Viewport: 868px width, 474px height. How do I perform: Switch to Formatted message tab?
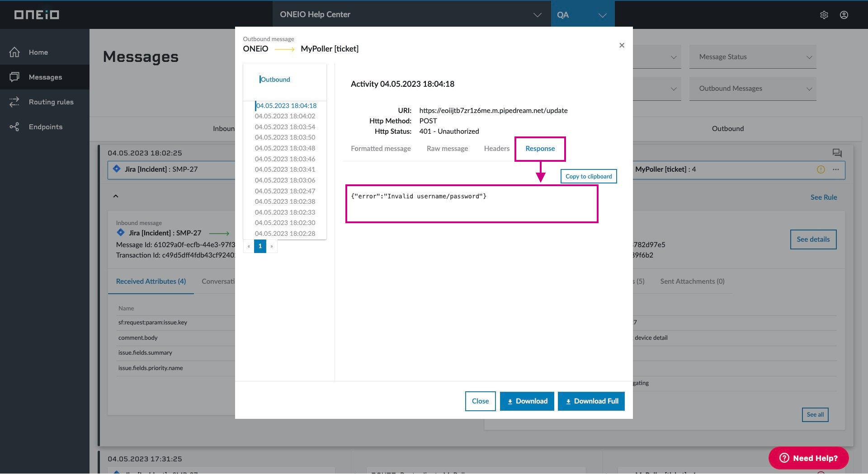(381, 149)
